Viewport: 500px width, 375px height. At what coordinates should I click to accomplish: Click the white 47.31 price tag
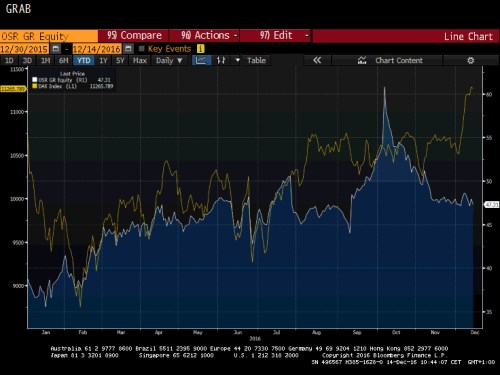pyautogui.click(x=492, y=204)
